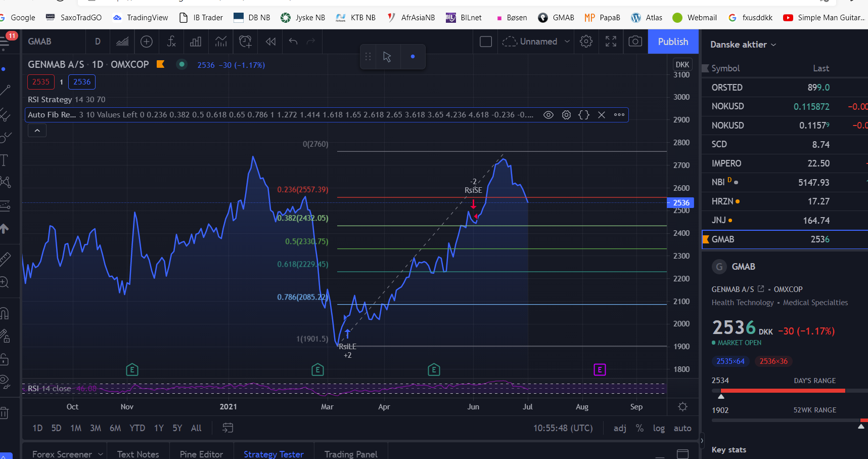Toggle adj dividend adjustment
Image resolution: width=868 pixels, height=459 pixels.
pos(620,428)
